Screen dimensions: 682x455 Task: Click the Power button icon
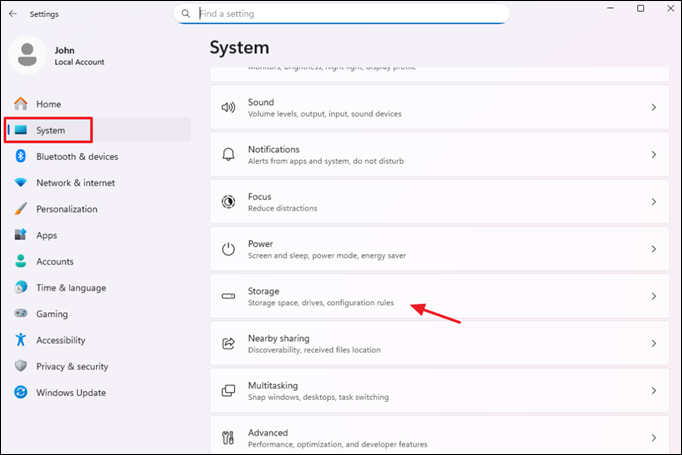[x=228, y=249]
